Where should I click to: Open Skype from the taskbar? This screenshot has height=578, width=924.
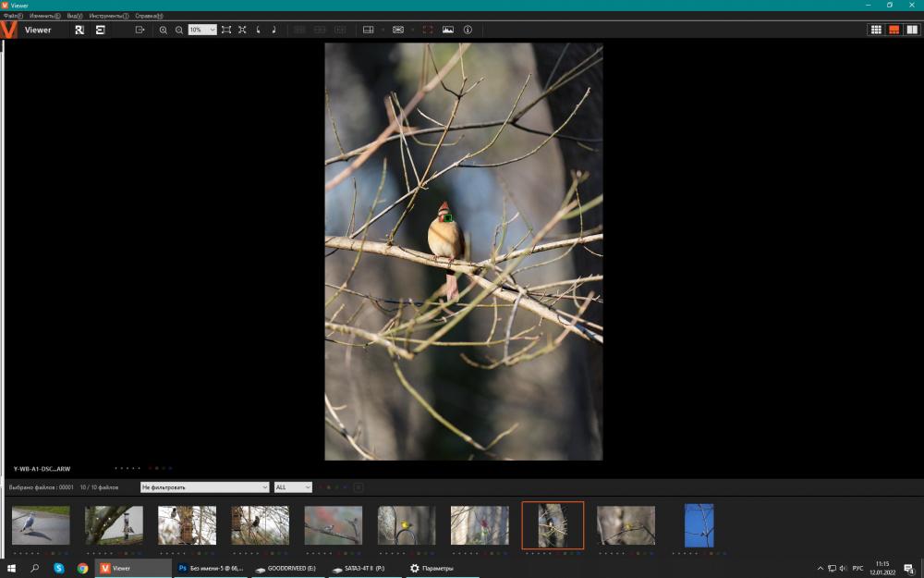point(59,568)
